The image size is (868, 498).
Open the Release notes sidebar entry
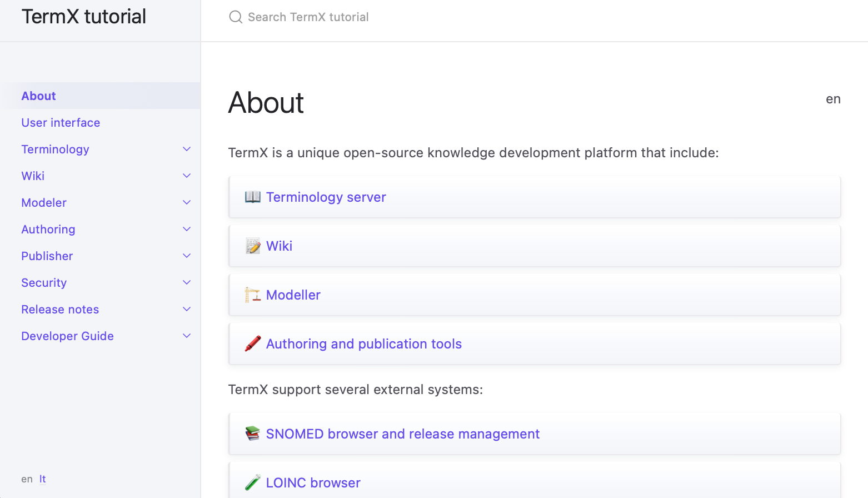[60, 310]
